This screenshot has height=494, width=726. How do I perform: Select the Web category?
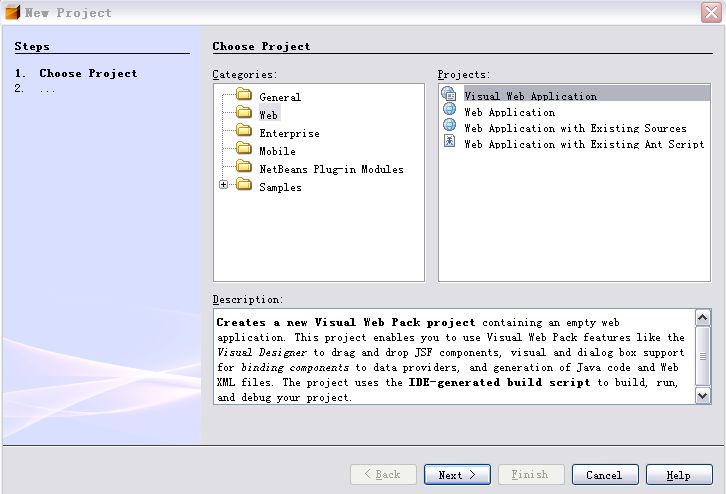pos(269,115)
